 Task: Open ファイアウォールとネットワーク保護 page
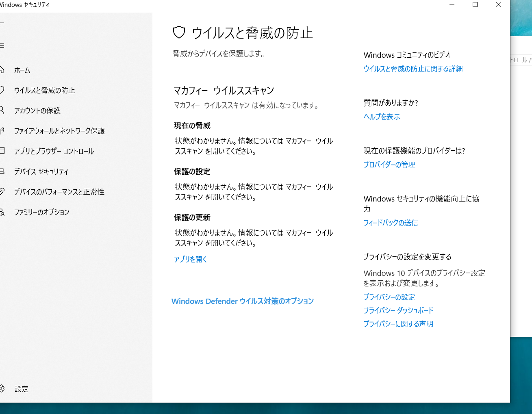pyautogui.click(x=59, y=131)
